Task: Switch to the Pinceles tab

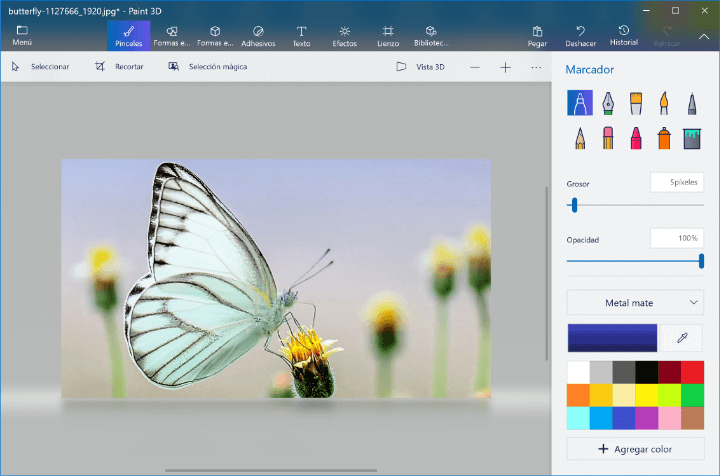Action: point(129,36)
